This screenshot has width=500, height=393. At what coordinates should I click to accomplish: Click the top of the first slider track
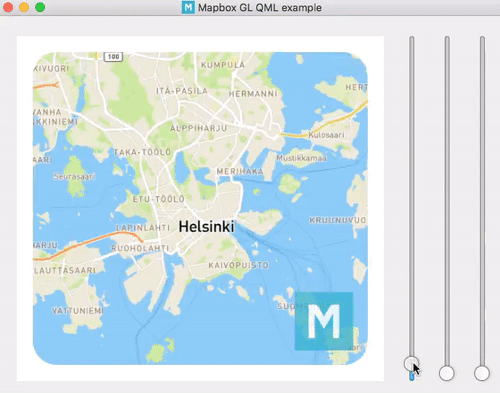tap(412, 38)
